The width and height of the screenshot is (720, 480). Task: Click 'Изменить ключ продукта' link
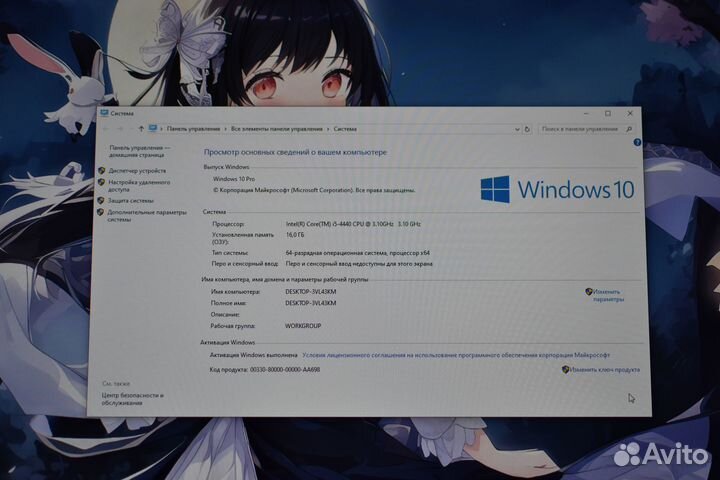604,369
